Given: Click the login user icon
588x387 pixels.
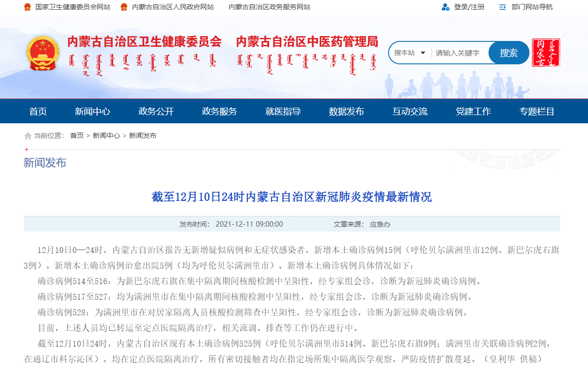Looking at the screenshot, I should click(445, 7).
